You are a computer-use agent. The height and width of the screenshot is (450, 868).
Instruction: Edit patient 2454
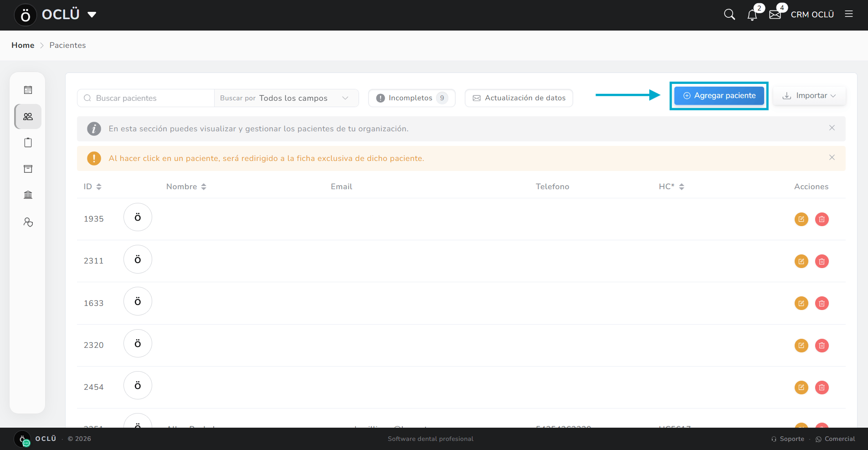point(801,388)
